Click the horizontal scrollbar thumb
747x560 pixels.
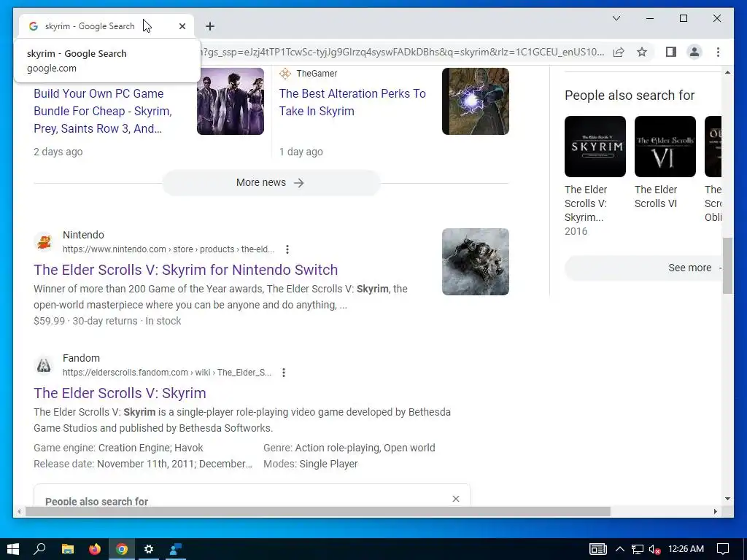coord(318,511)
